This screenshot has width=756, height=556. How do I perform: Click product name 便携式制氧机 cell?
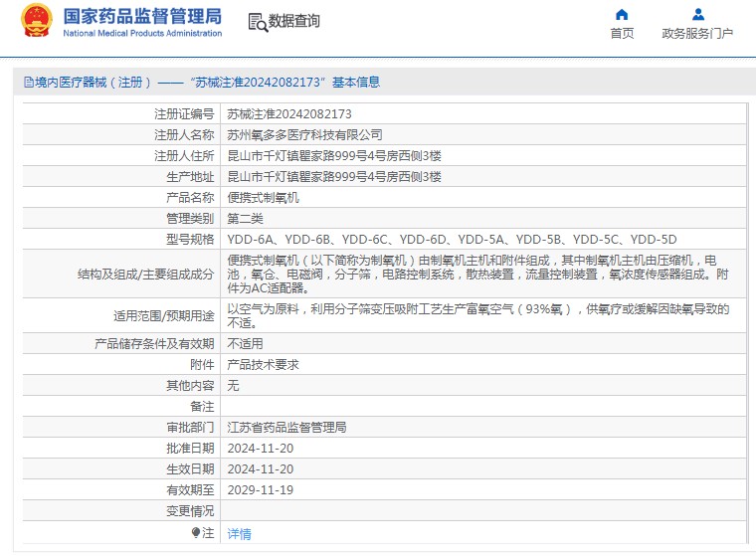(x=263, y=198)
